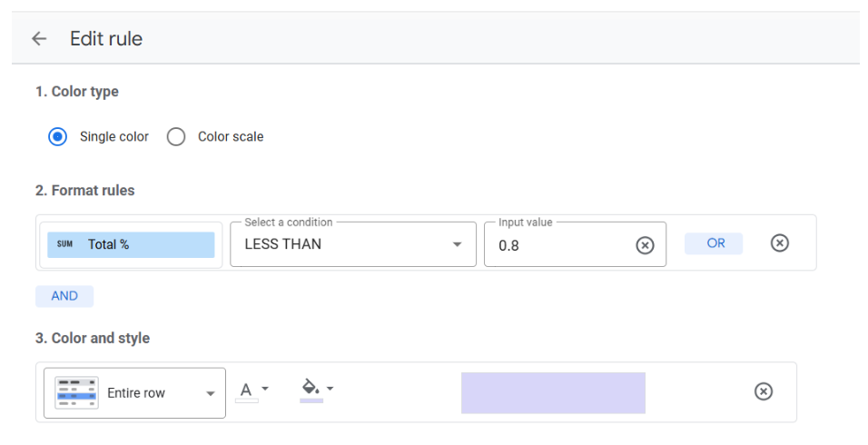Click the back arrow beside Edit rule
Screen dimensions: 868x445
tap(39, 39)
